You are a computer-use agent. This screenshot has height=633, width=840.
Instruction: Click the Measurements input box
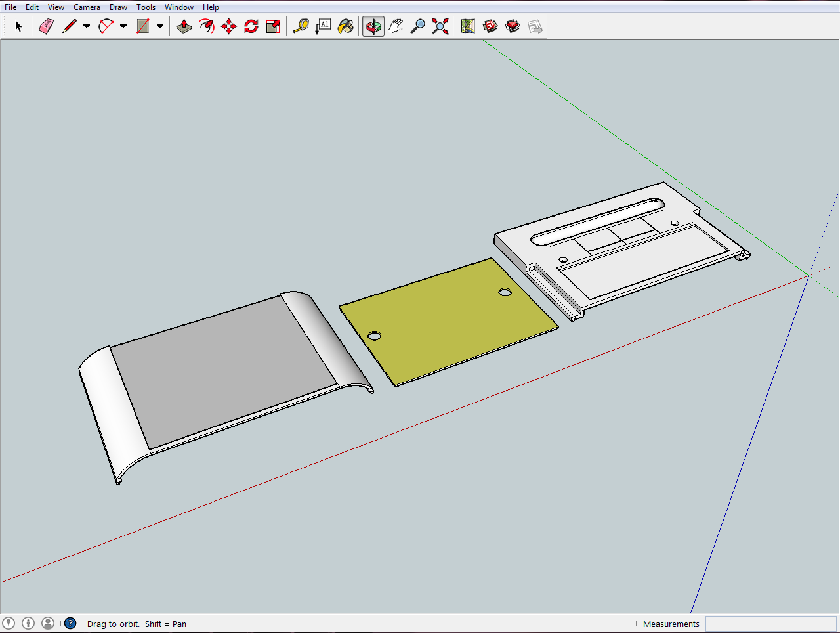tap(770, 624)
